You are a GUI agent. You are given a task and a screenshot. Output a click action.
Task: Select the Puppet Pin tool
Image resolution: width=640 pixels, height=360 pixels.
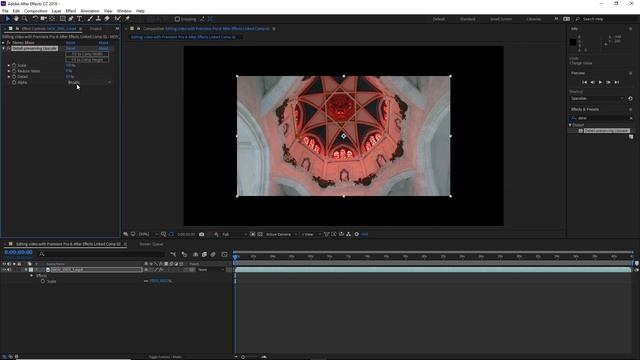(x=127, y=19)
